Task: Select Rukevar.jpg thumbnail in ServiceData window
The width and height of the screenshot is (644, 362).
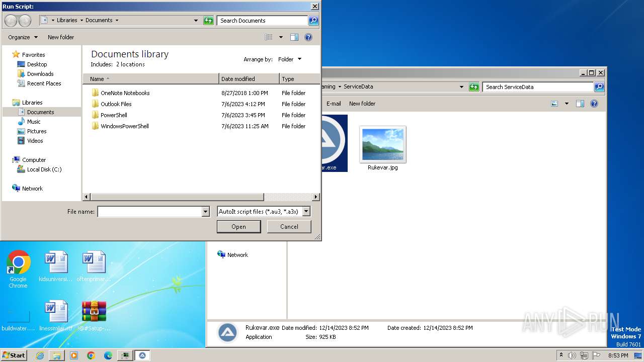Action: [x=383, y=149]
